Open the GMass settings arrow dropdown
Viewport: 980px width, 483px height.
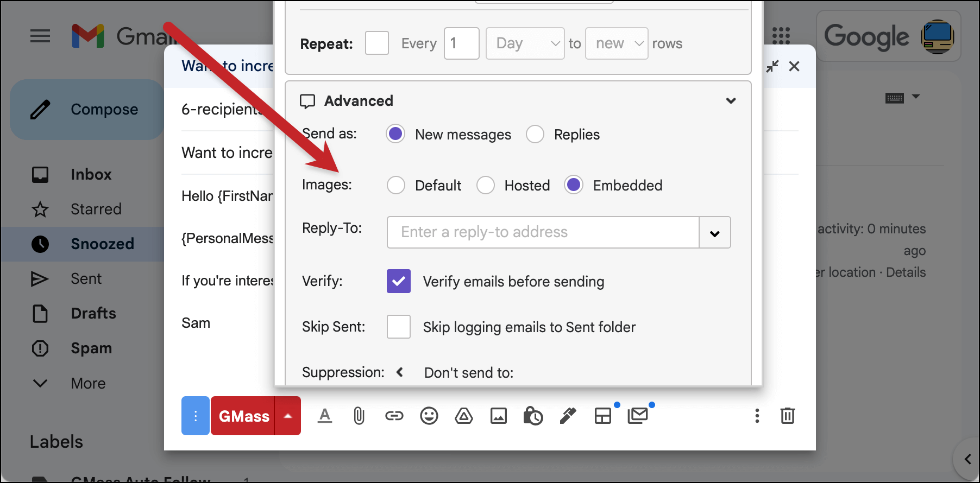coord(288,416)
